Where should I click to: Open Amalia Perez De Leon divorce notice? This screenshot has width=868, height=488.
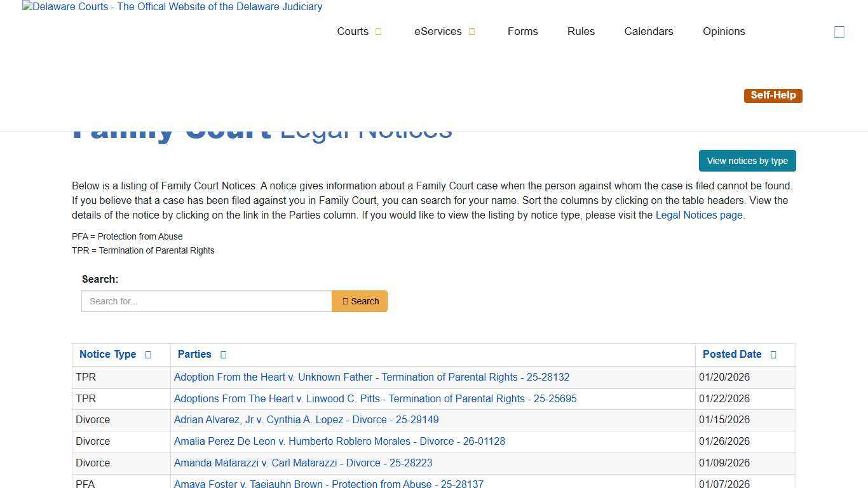click(339, 442)
